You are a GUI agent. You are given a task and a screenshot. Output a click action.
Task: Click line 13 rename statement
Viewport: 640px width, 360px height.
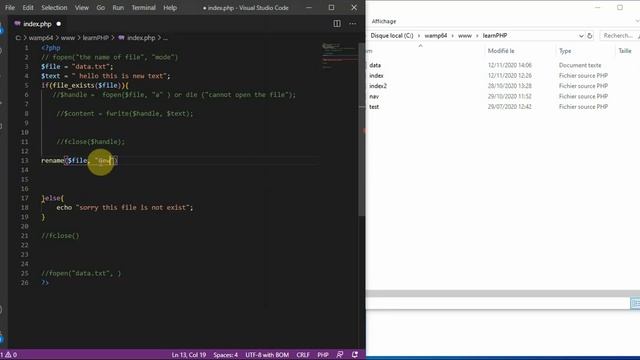80,160
